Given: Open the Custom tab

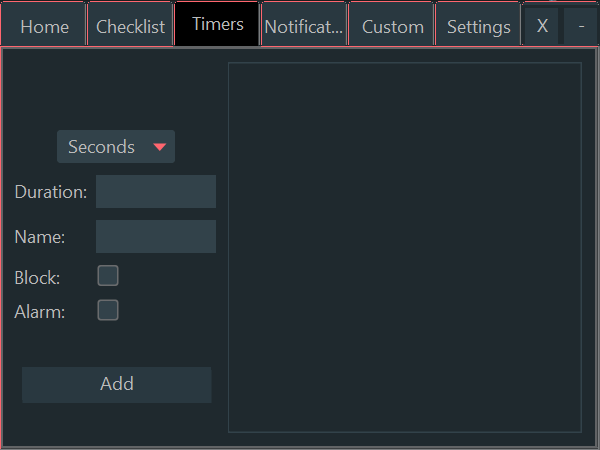Looking at the screenshot, I should click(x=392, y=27).
